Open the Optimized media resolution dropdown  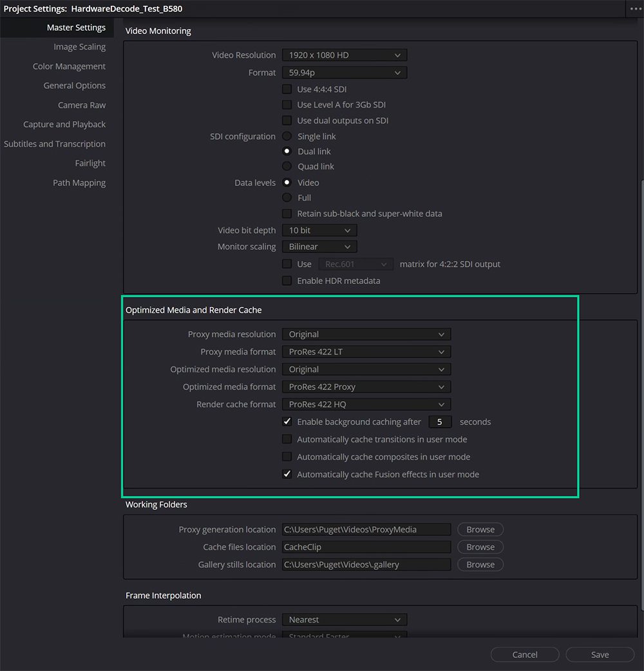click(366, 369)
